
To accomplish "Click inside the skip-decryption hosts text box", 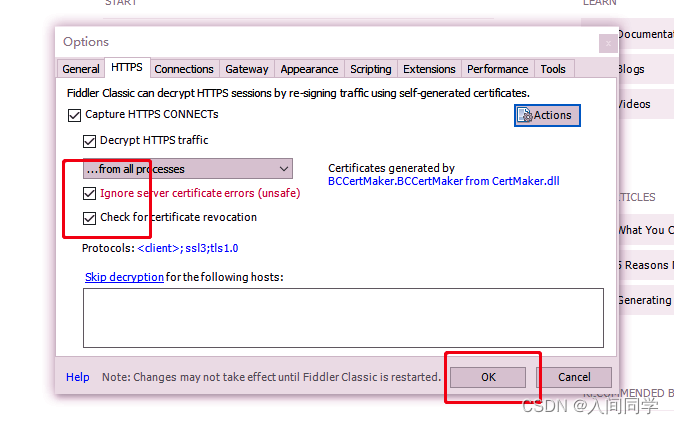I will coord(343,318).
